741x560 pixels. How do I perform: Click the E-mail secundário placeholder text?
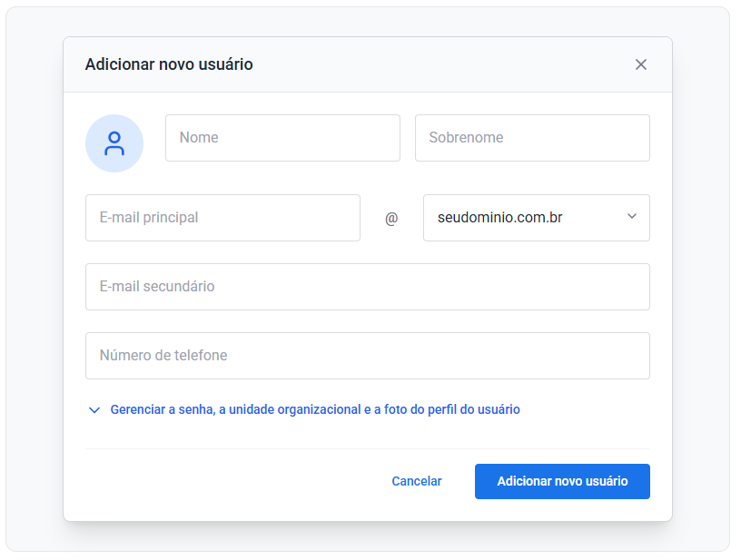(157, 287)
